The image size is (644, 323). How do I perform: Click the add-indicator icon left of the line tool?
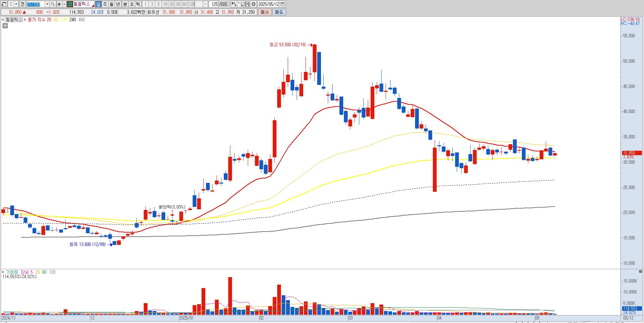tap(234, 4)
